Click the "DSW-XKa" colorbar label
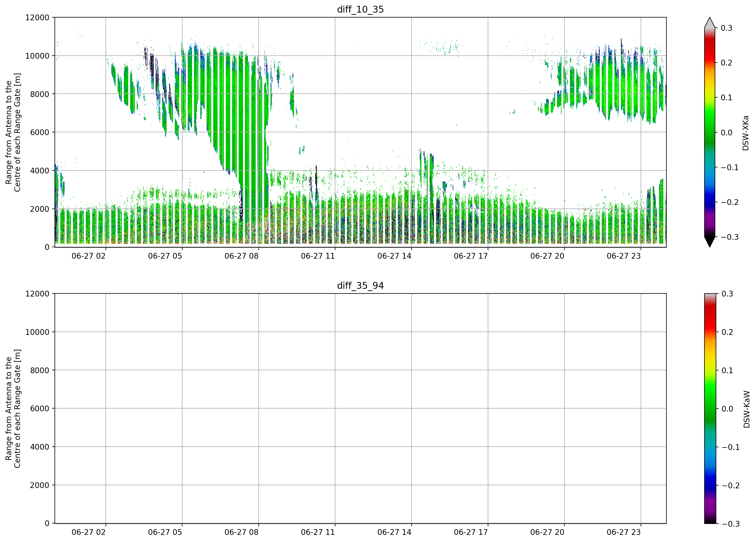 [746, 133]
